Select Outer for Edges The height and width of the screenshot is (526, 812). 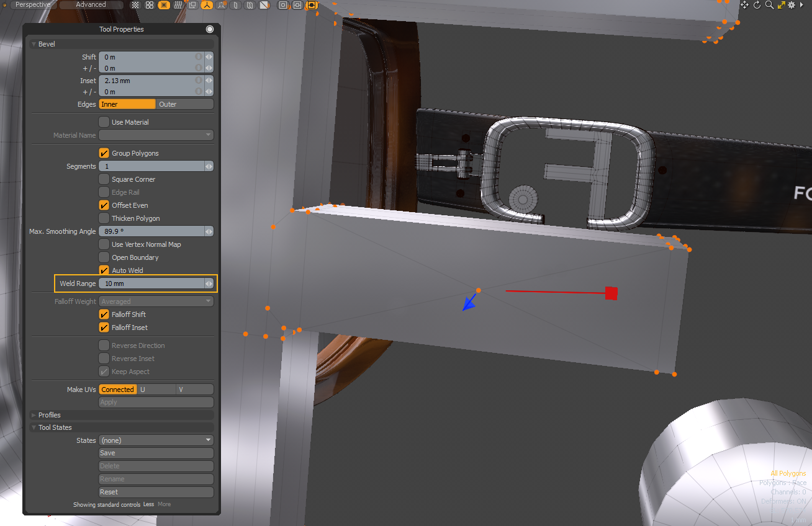click(x=185, y=104)
